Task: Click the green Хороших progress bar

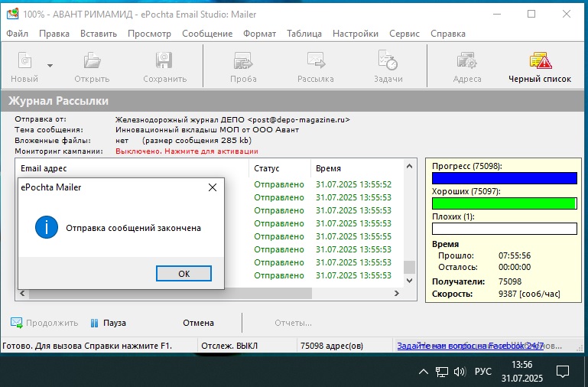Action: point(505,203)
